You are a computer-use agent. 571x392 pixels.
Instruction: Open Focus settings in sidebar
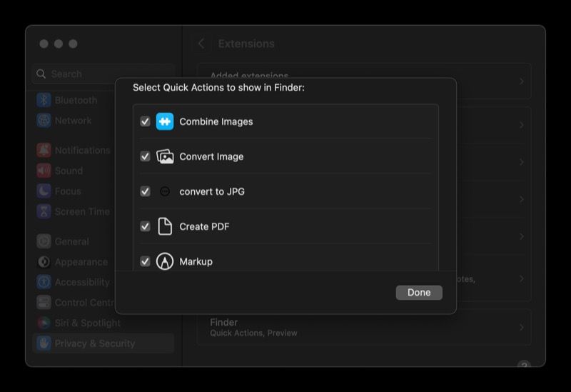click(x=74, y=191)
